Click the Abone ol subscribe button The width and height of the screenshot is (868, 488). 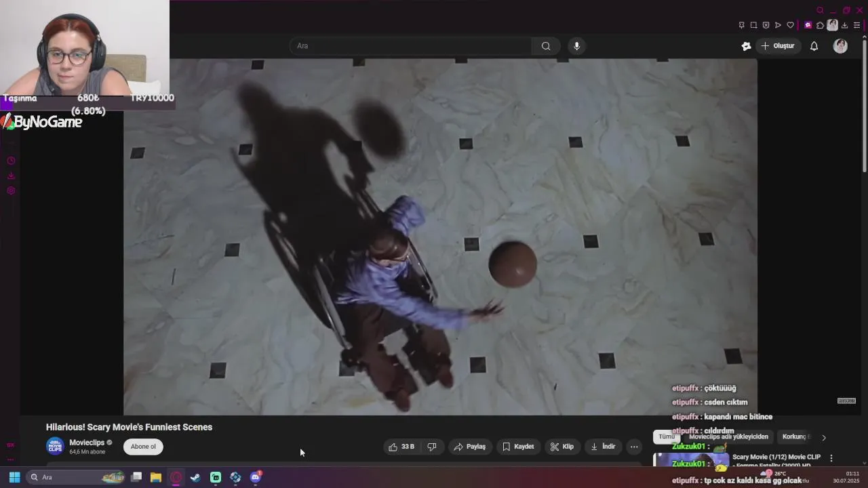coord(143,447)
